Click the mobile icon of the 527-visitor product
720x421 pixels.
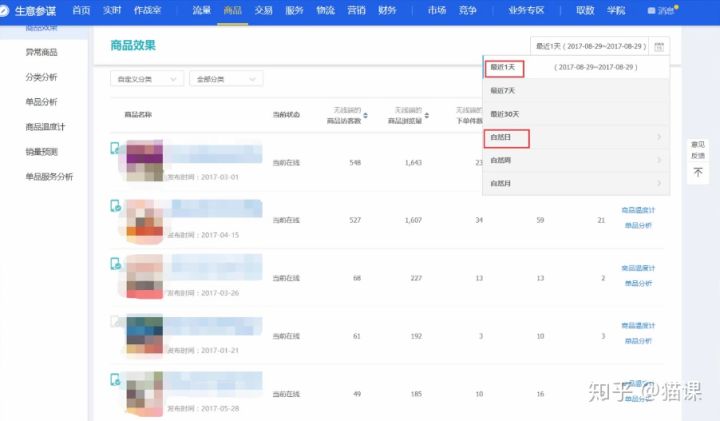[115, 206]
